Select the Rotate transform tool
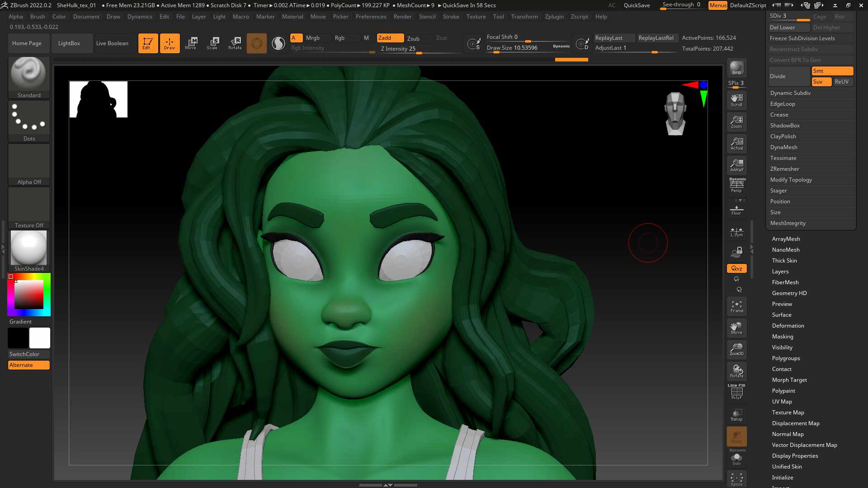The height and width of the screenshot is (488, 868). pos(235,43)
